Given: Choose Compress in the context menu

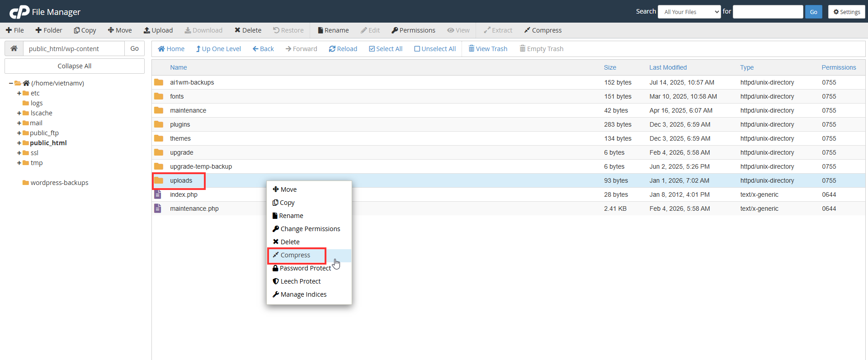Looking at the screenshot, I should point(295,255).
